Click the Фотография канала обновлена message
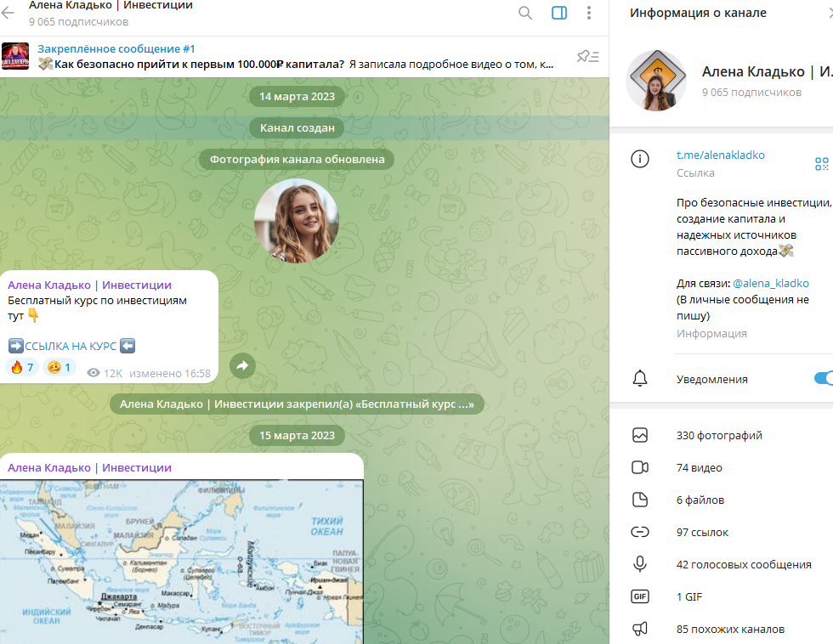The height and width of the screenshot is (644, 833). click(297, 159)
